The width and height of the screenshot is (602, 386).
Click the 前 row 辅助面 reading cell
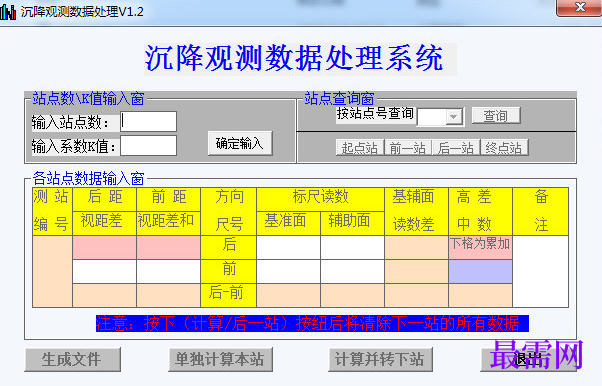pos(352,272)
